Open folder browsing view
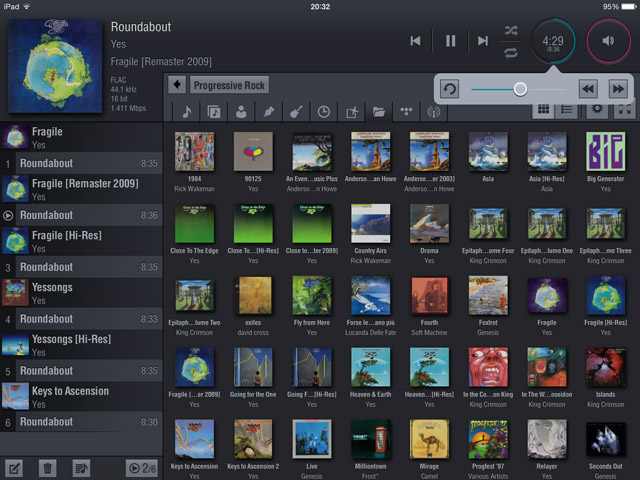This screenshot has width=640, height=480. coord(379,112)
